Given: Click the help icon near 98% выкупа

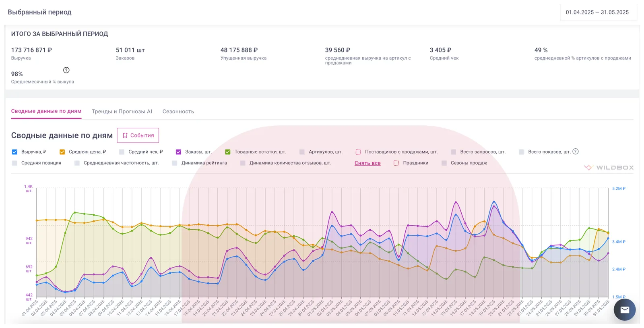Looking at the screenshot, I should tap(66, 70).
